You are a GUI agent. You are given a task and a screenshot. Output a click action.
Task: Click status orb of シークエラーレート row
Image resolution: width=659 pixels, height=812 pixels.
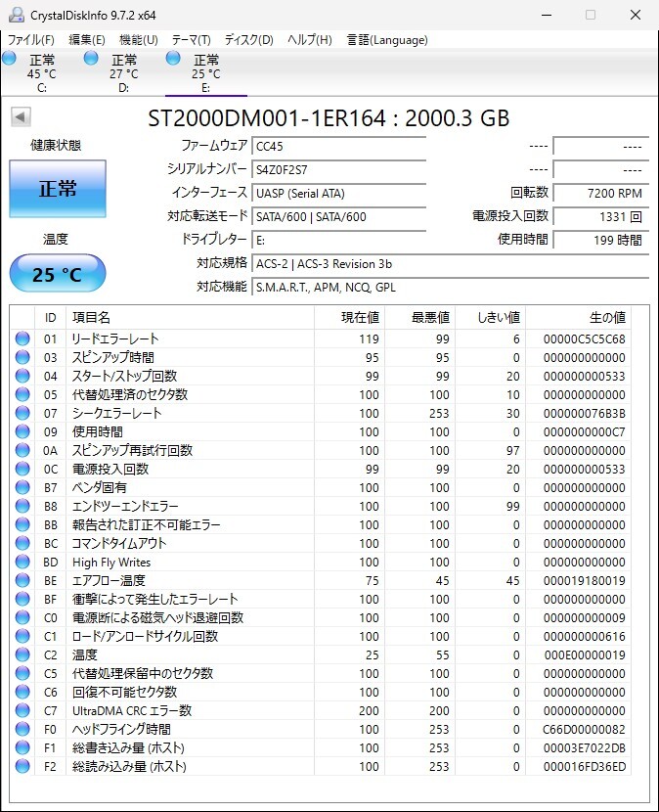point(22,413)
